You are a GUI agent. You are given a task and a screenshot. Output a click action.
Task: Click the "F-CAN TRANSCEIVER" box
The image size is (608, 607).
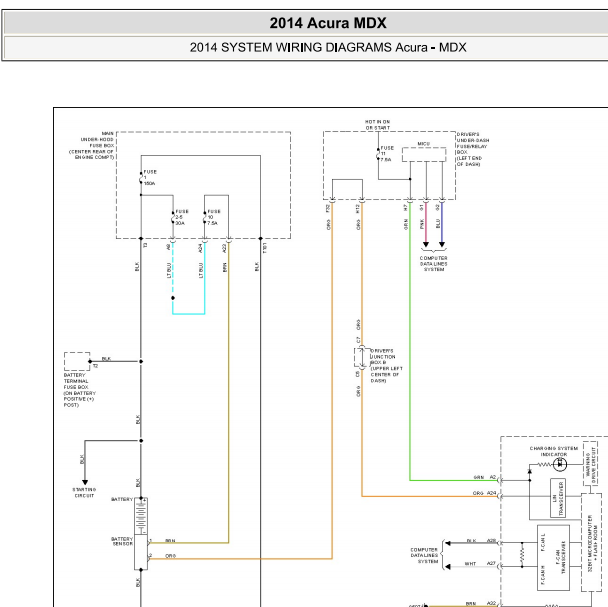pos(553,558)
